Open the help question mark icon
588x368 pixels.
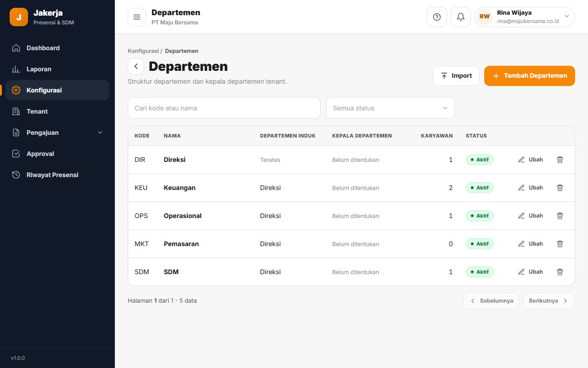(x=437, y=17)
